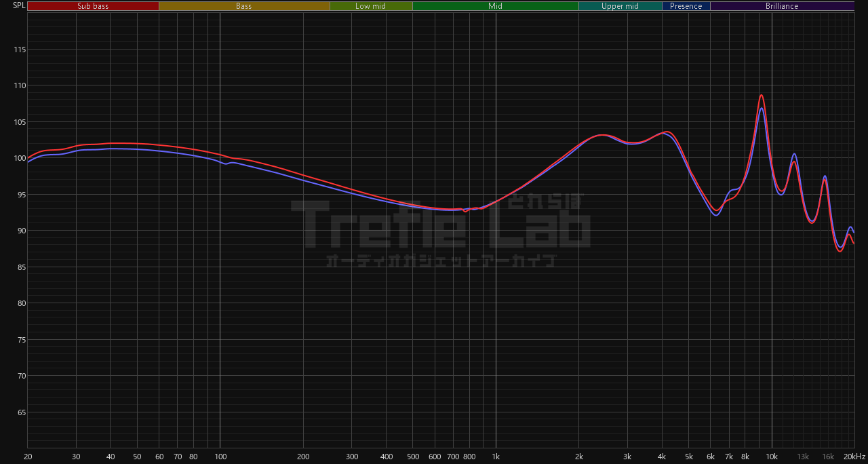This screenshot has height=464, width=868.
Task: Select the Presence band label
Action: click(686, 6)
